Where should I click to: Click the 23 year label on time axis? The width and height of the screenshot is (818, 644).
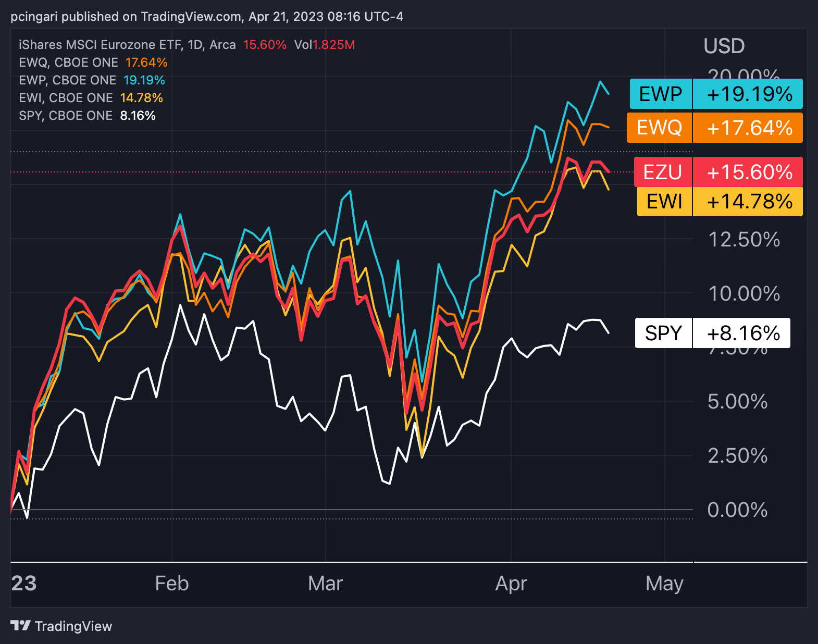click(x=24, y=584)
